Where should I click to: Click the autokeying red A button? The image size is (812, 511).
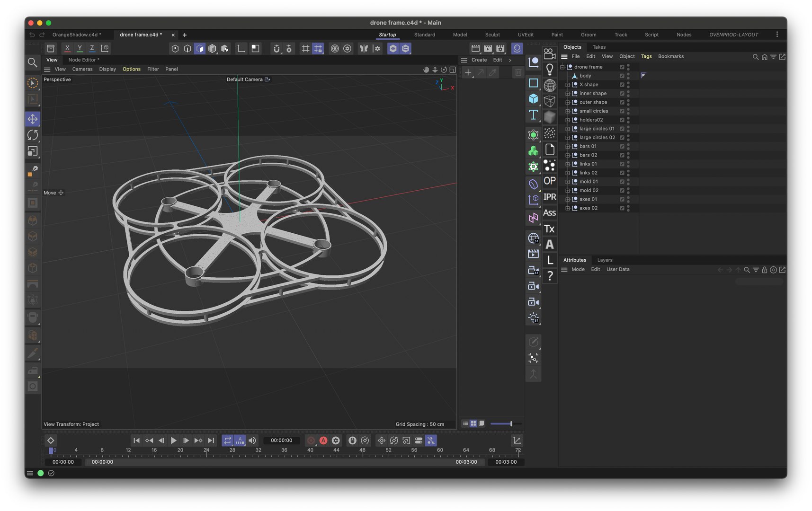[323, 441]
